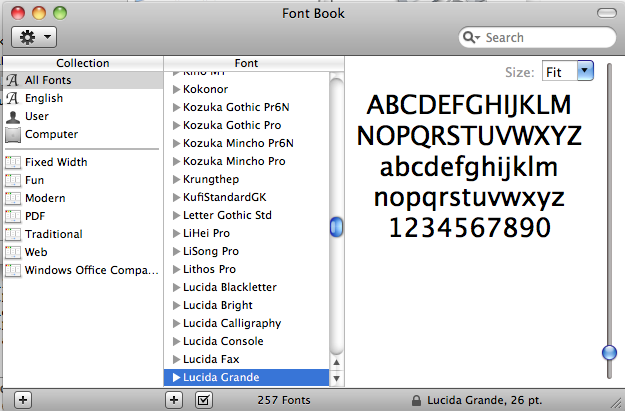The width and height of the screenshot is (625, 411).
Task: Select the LiSong Pro font
Action: pos(246,251)
